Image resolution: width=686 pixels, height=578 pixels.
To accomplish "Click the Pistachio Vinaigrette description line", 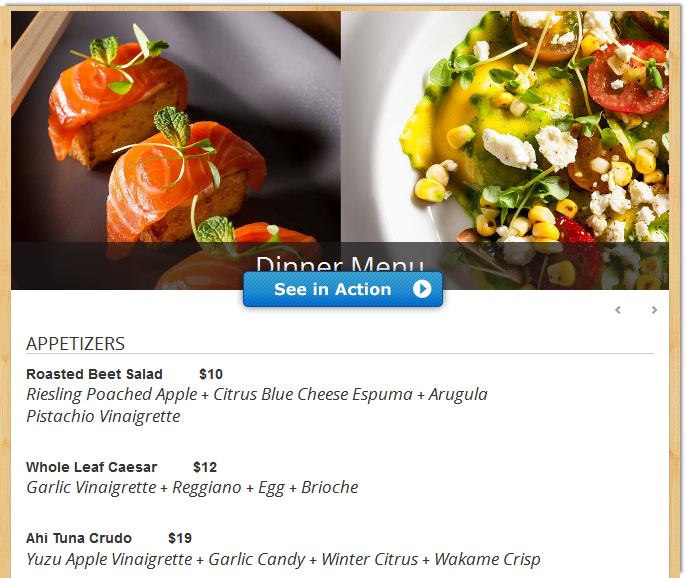I will [x=103, y=416].
